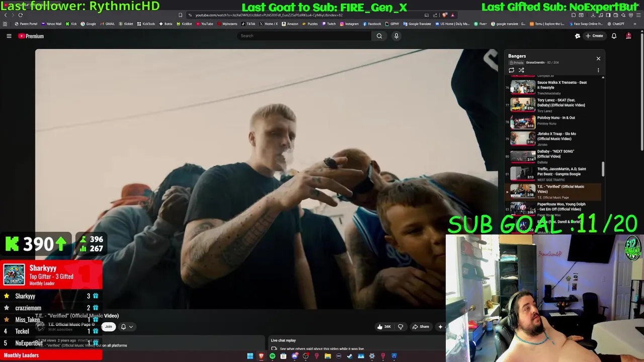The width and height of the screenshot is (644, 362).
Task: Open Instagram bookmark
Action: coord(349,24)
